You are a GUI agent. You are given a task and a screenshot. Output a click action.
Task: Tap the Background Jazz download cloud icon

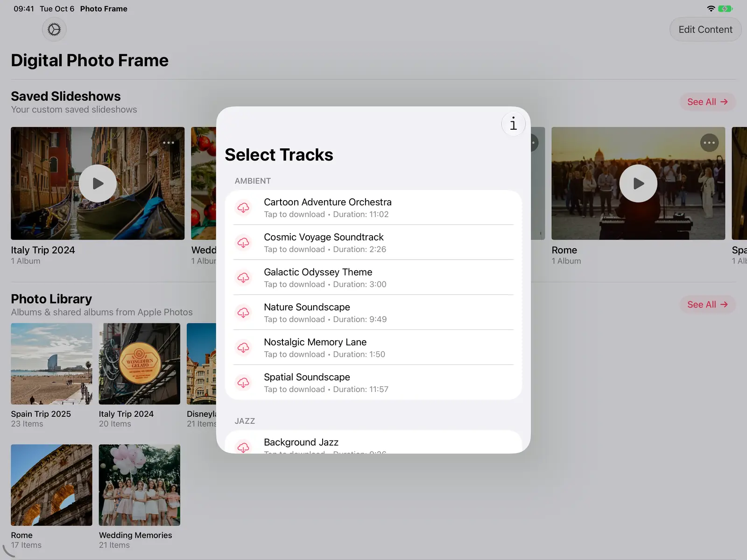[x=243, y=447]
